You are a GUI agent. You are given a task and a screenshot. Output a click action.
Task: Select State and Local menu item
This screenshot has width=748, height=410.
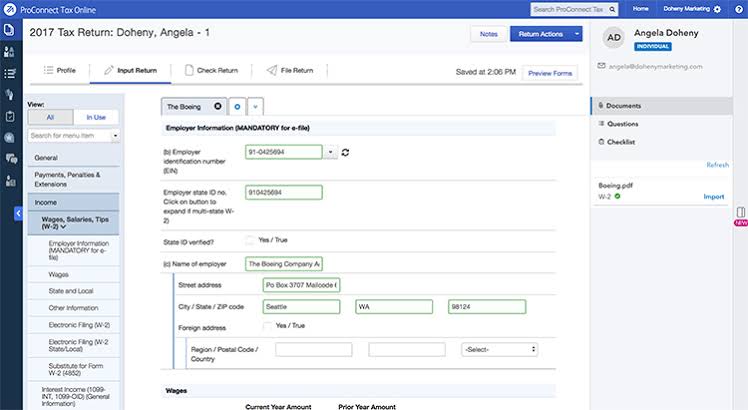pos(74,291)
